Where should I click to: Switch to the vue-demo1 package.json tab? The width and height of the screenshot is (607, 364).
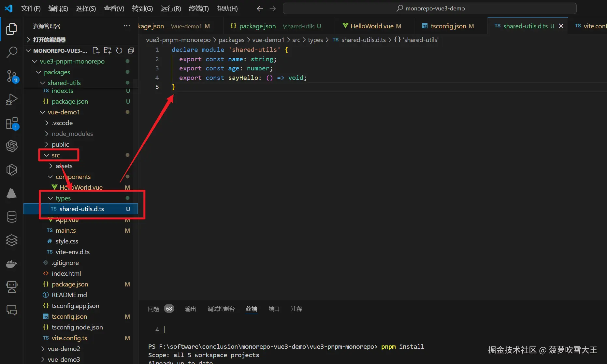coord(181,26)
